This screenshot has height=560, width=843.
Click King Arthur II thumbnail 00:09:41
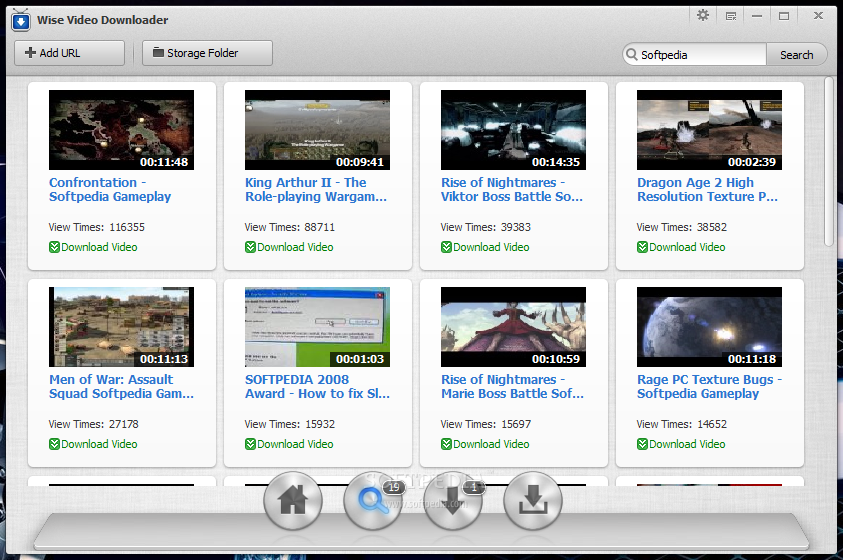(317, 130)
